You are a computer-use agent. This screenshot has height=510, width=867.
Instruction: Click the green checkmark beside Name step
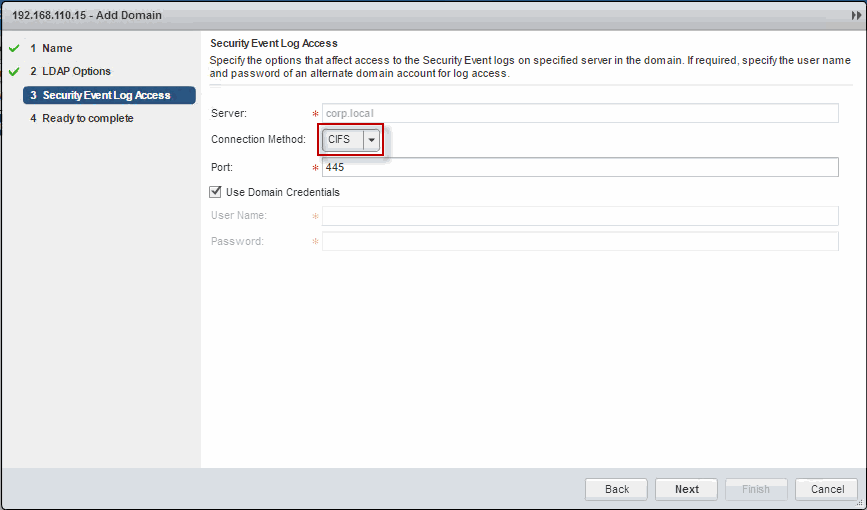pyautogui.click(x=14, y=48)
